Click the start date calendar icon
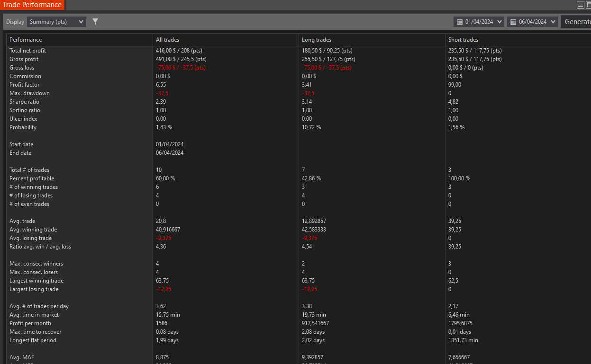Viewport: 591px width, 364px height. [459, 22]
